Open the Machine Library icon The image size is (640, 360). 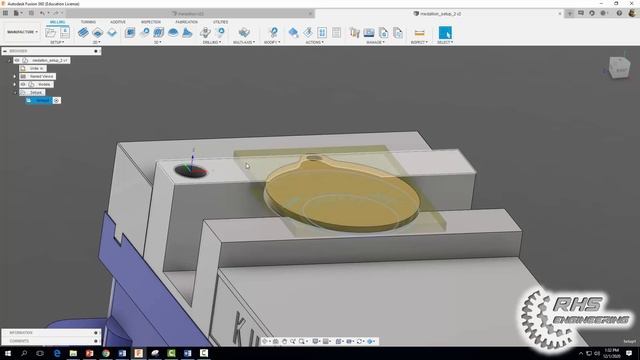point(369,32)
